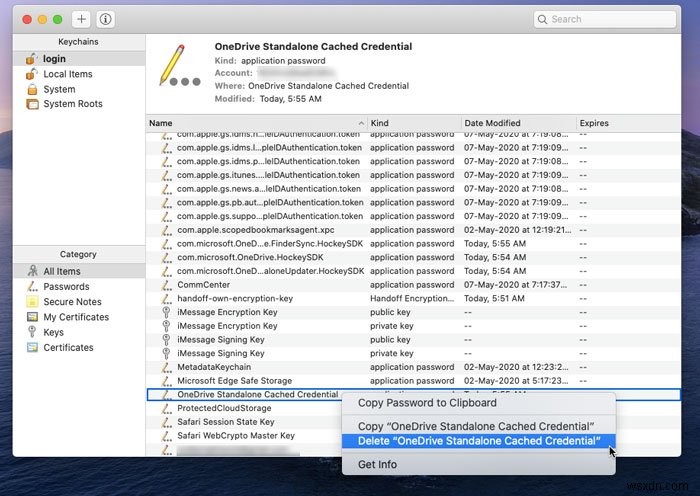Click the Certificates category icon

pos(32,347)
